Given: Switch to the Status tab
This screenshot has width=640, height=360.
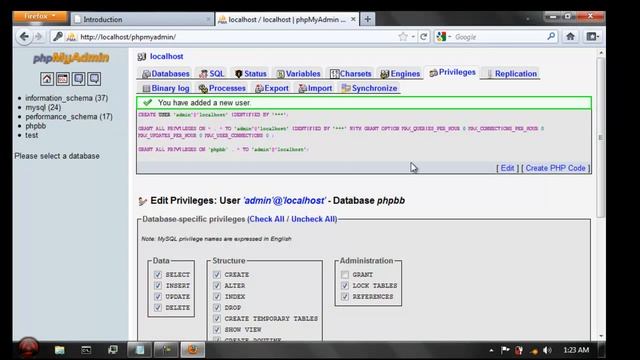Looking at the screenshot, I should pyautogui.click(x=251, y=74).
